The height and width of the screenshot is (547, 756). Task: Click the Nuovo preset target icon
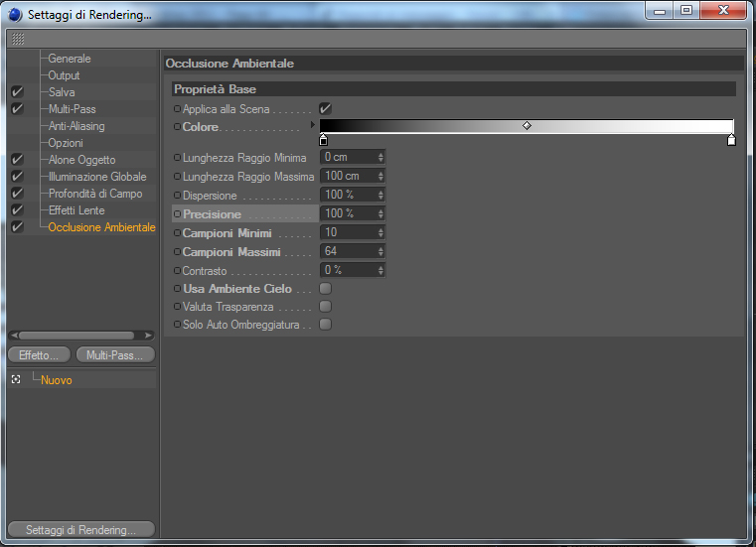click(16, 380)
